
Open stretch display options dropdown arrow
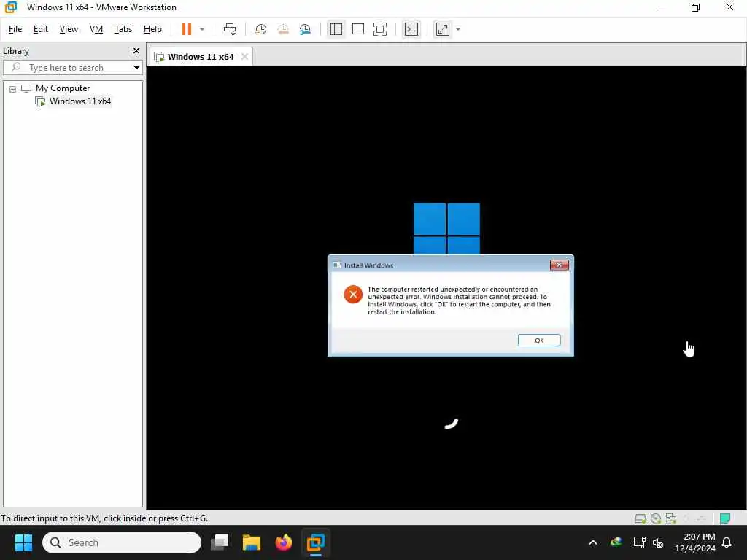pos(458,29)
